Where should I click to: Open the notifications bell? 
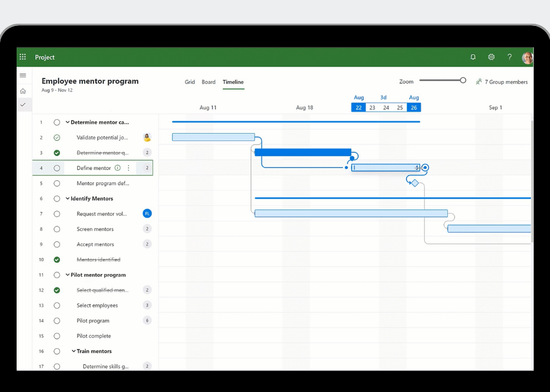[x=473, y=57]
